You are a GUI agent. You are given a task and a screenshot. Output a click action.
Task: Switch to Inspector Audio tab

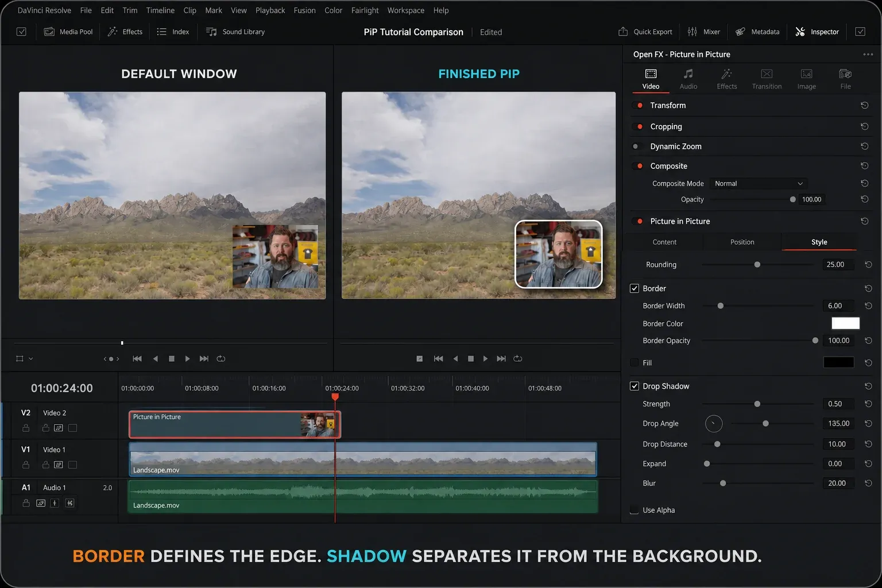pos(688,79)
